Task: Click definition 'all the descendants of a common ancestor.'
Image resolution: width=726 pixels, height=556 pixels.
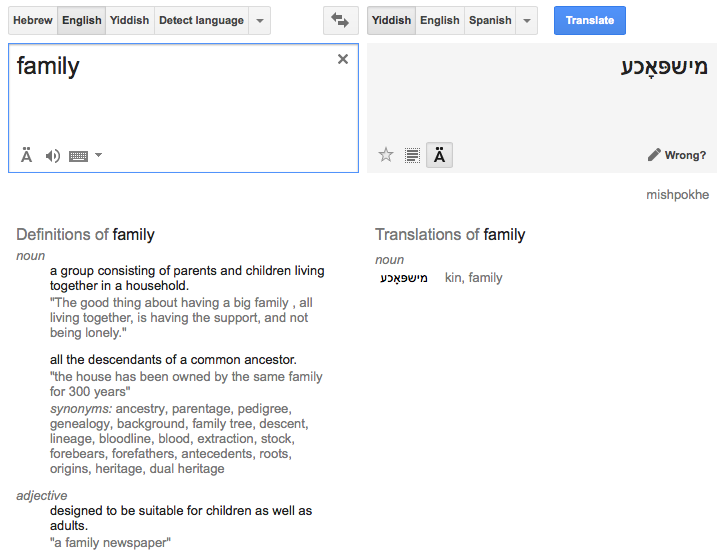Action: pyautogui.click(x=173, y=360)
